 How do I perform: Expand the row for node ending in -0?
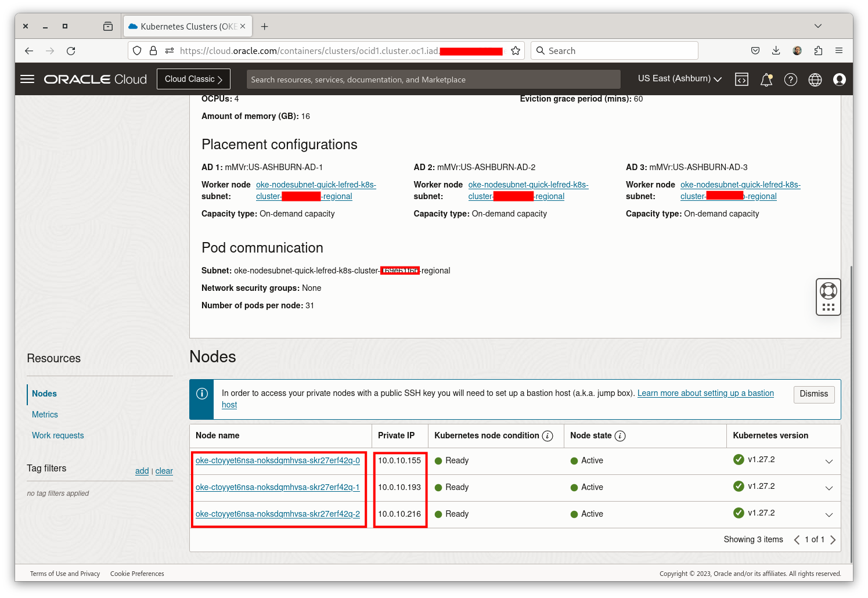[x=829, y=462]
